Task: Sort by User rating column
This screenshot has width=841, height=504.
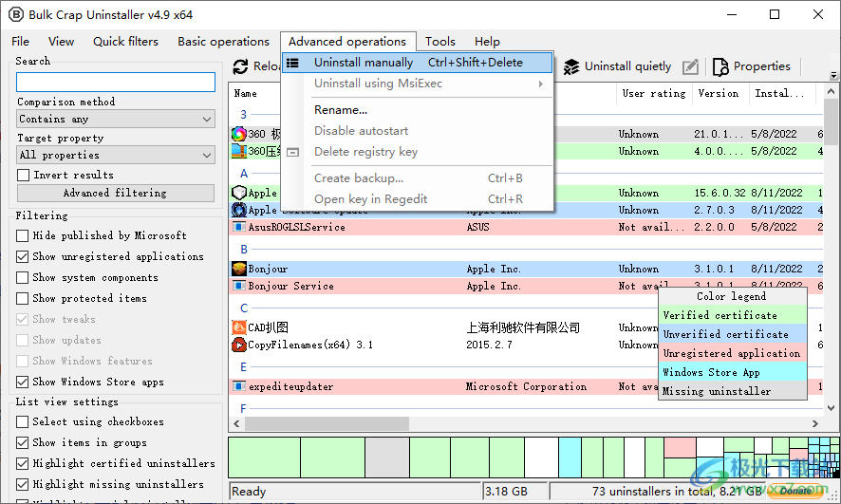Action: [x=654, y=93]
